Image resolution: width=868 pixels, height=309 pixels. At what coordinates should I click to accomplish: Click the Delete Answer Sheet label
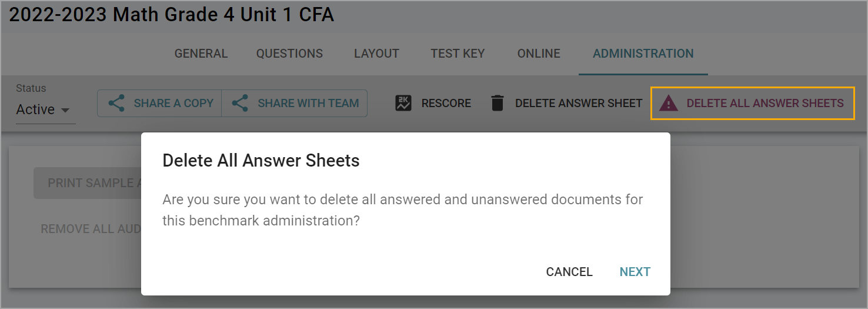click(x=579, y=104)
